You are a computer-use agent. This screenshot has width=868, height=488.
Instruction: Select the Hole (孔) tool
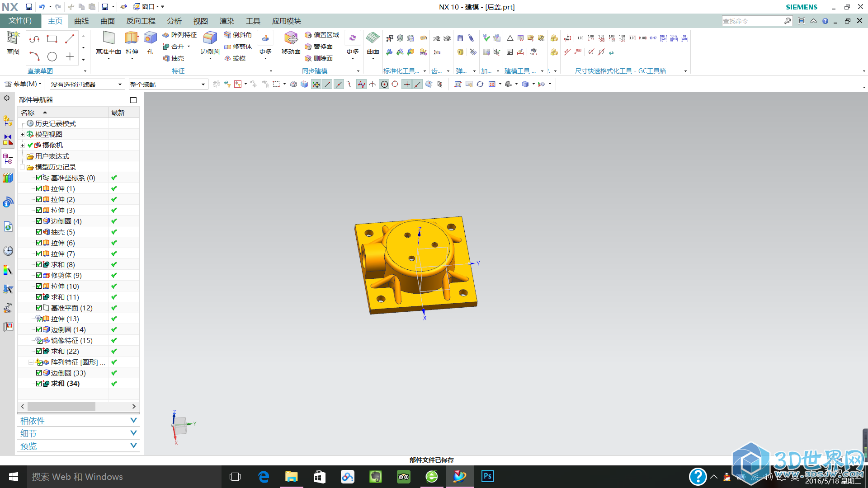coord(150,44)
